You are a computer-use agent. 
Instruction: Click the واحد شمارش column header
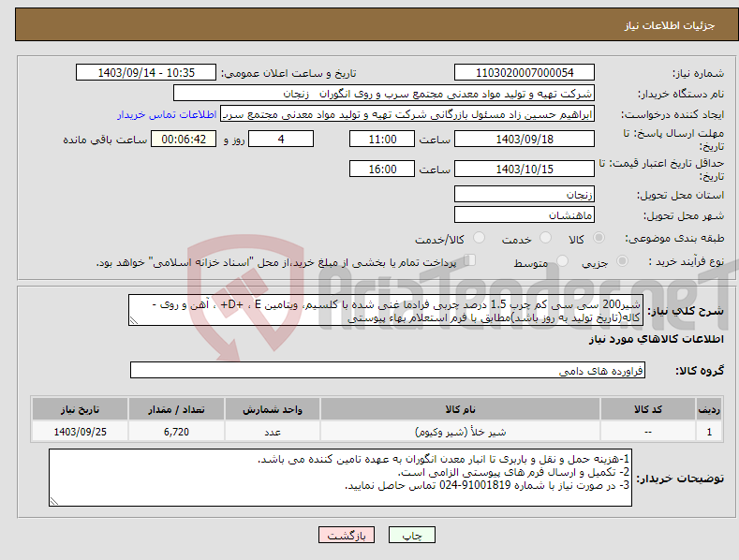pyautogui.click(x=273, y=409)
